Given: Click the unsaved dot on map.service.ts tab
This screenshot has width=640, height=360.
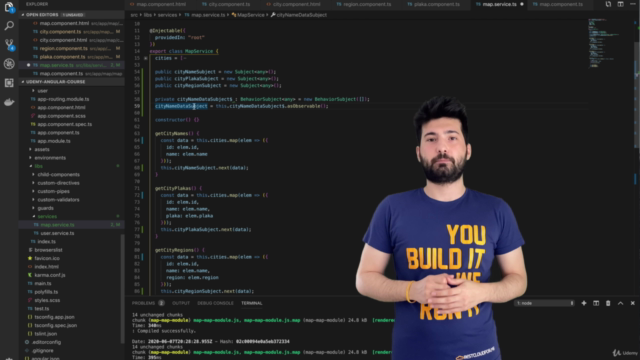Looking at the screenshot, I should pos(522,4).
